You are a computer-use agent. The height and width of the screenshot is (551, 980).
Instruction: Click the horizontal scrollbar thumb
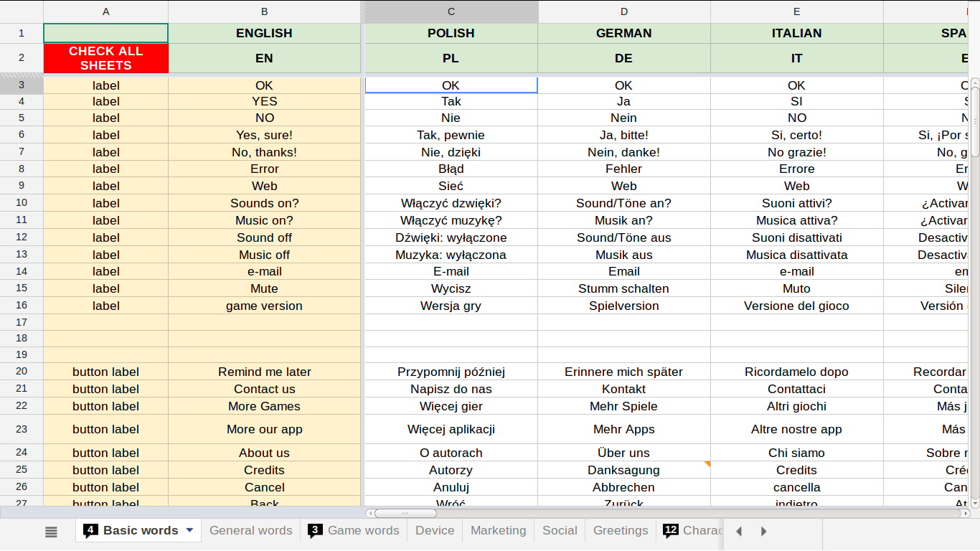click(x=405, y=513)
